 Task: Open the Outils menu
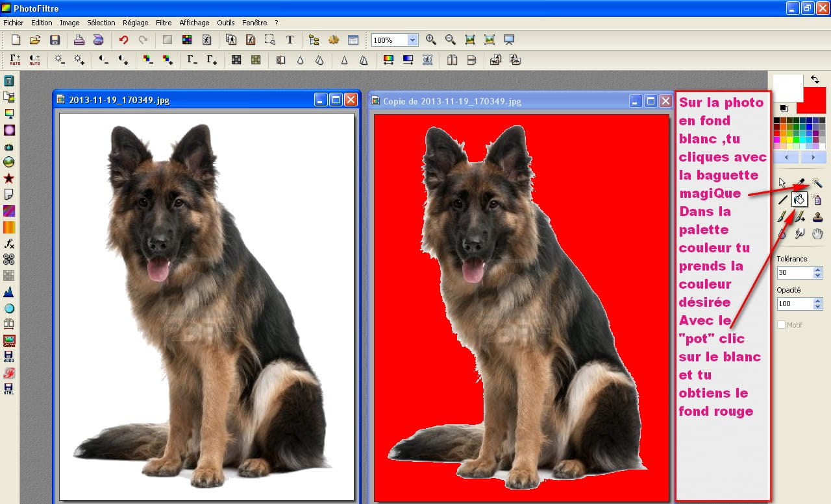226,23
